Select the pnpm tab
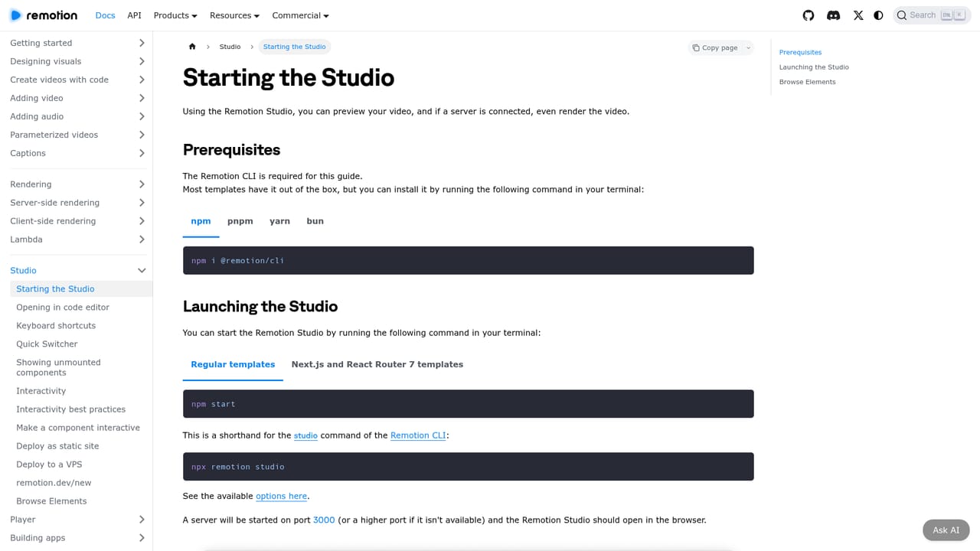The image size is (980, 551). pyautogui.click(x=240, y=221)
